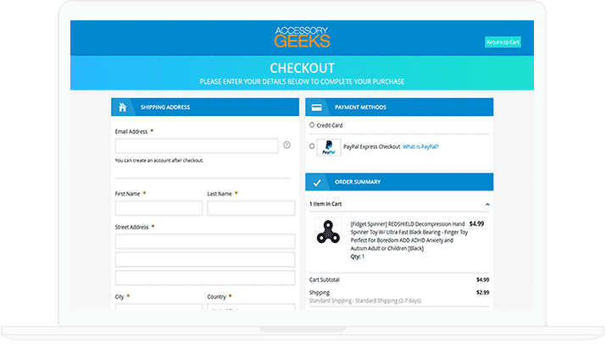606x364 pixels.
Task: Select the Credit Card radio button
Action: point(312,124)
